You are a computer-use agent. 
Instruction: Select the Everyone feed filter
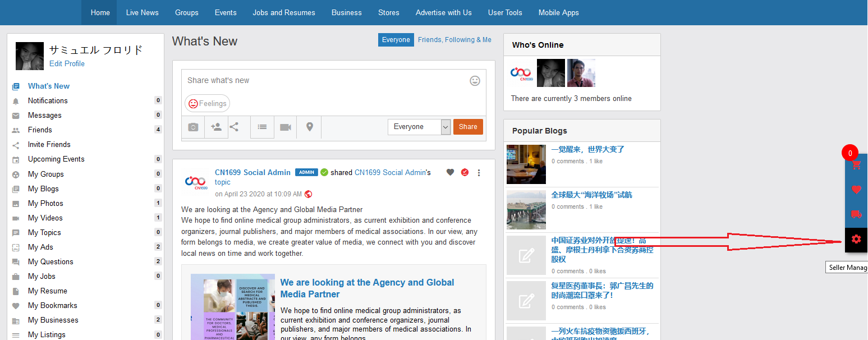(x=396, y=40)
